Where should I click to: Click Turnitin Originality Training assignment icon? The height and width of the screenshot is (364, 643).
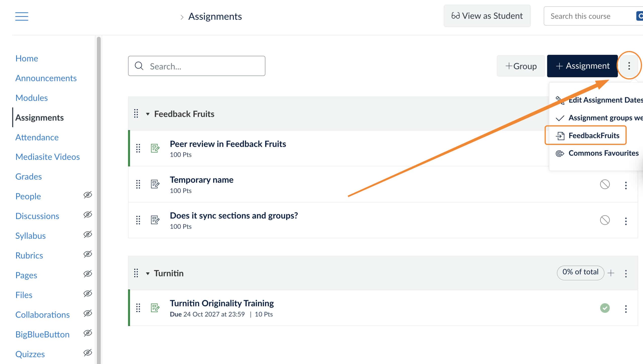[x=155, y=308]
